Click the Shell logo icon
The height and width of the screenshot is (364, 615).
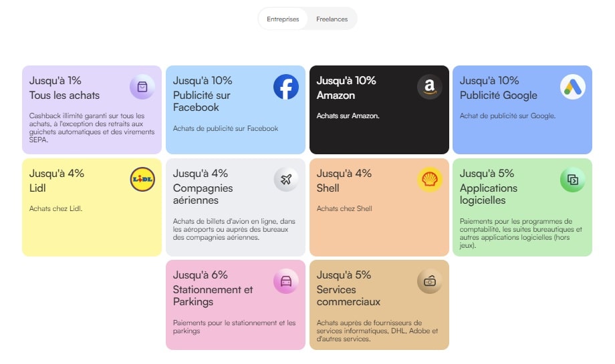[430, 180]
